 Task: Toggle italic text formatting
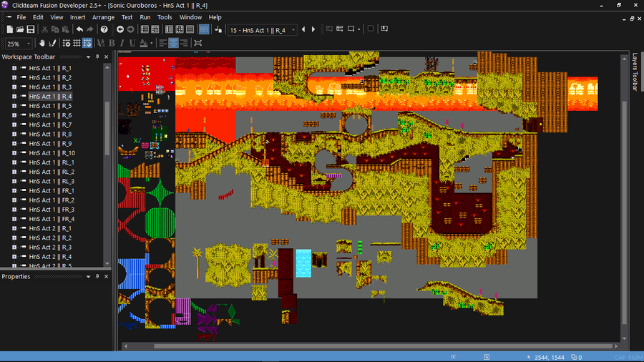122,43
